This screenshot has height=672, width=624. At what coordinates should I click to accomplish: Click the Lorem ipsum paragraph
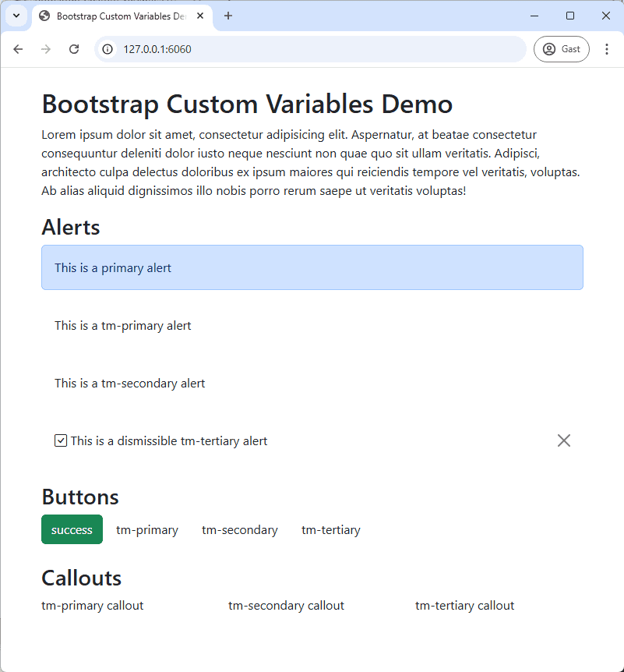(x=311, y=163)
